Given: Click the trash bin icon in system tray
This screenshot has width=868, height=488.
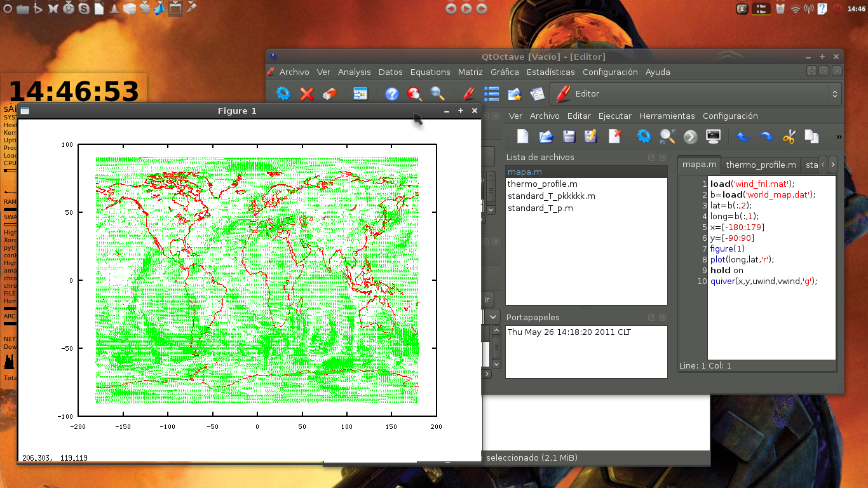Looking at the screenshot, I should 780,8.
